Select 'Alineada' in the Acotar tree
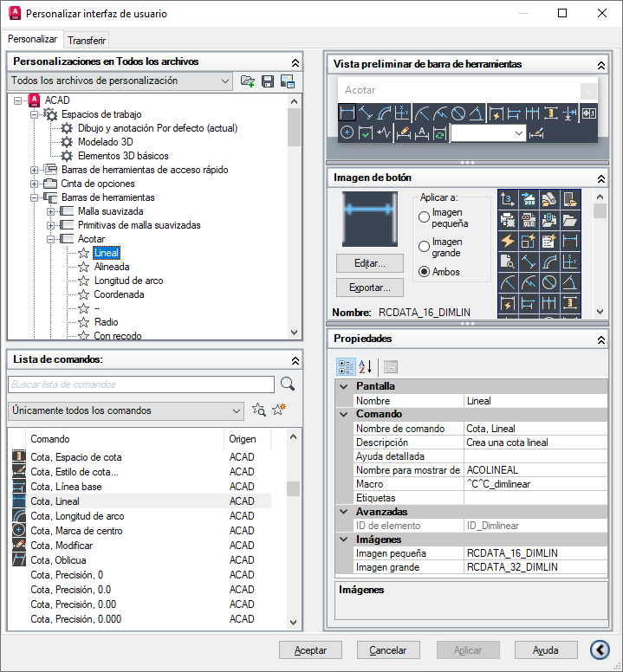This screenshot has height=672, width=623. [x=112, y=267]
